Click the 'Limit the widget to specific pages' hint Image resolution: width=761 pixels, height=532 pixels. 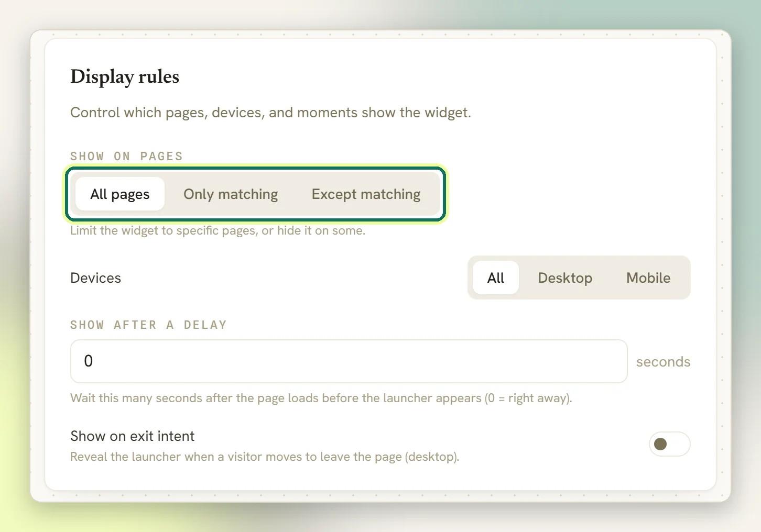click(x=218, y=230)
